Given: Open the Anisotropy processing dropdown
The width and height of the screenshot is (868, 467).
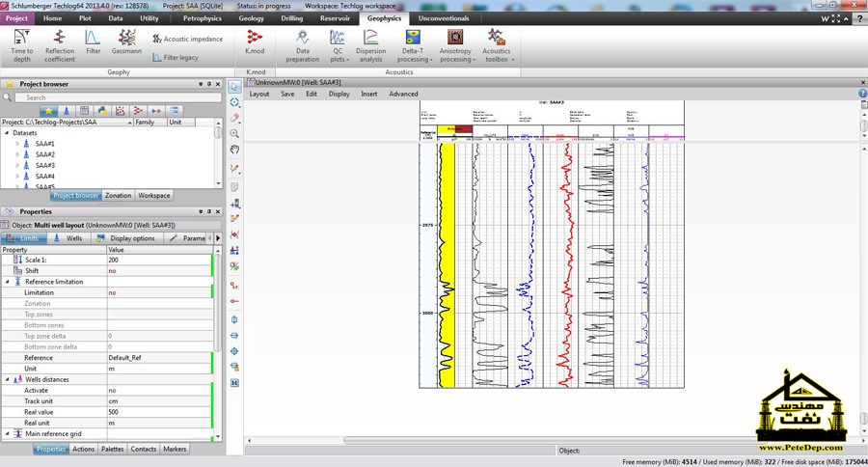Looking at the screenshot, I should tap(456, 45).
